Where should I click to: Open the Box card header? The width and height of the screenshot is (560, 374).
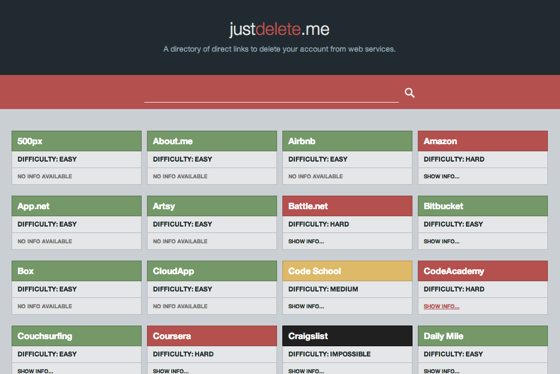(x=76, y=271)
